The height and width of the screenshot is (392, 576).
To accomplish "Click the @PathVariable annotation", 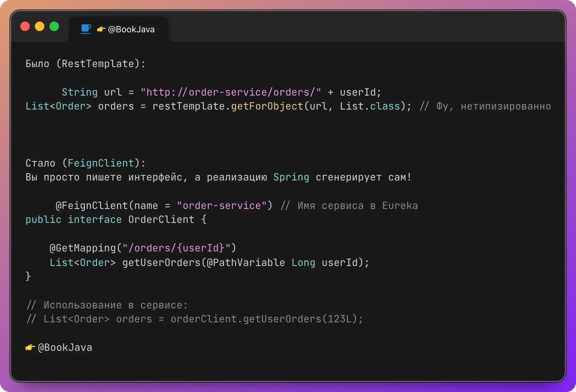I will tap(246, 262).
